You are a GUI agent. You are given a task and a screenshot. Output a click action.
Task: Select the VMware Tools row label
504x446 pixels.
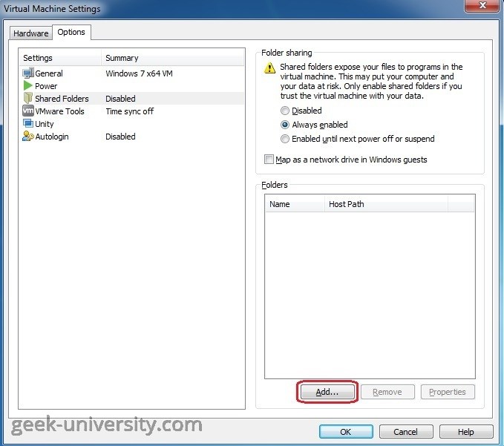point(59,111)
